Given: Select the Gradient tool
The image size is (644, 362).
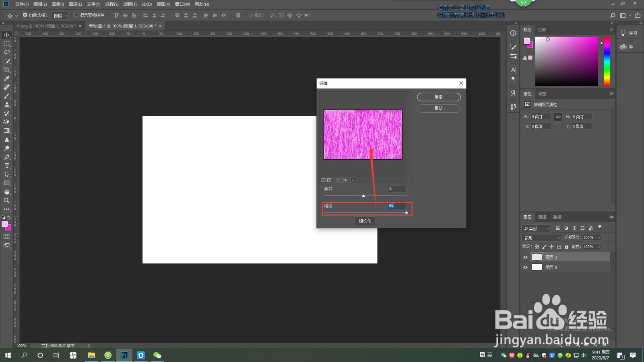Looking at the screenshot, I should point(7,131).
